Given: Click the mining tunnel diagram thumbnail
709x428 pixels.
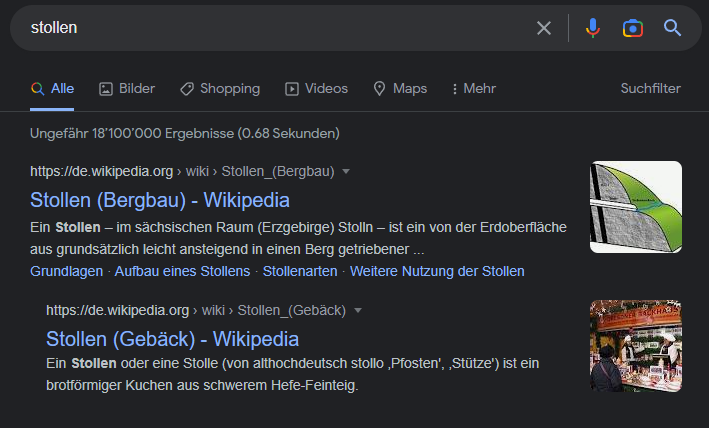Looking at the screenshot, I should pyautogui.click(x=636, y=207).
